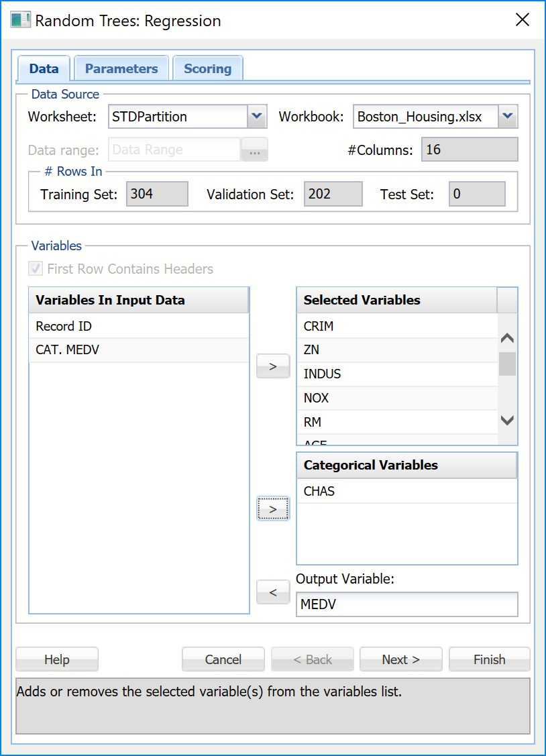Click the left arrow beside Output Variable
The image size is (546, 756).
pyautogui.click(x=273, y=592)
